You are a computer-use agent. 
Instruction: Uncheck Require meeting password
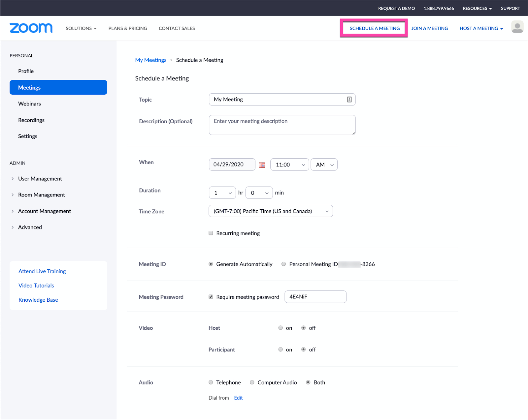pos(211,297)
